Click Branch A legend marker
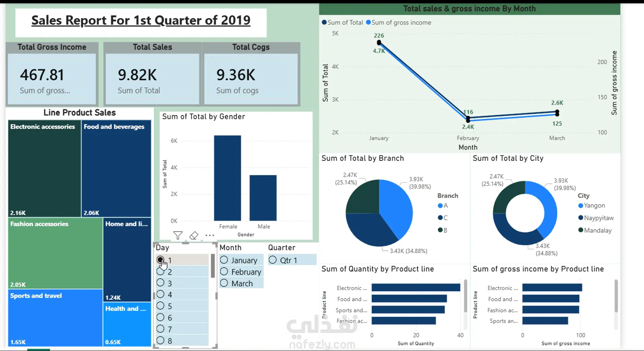This screenshot has width=644, height=351. coord(440,206)
